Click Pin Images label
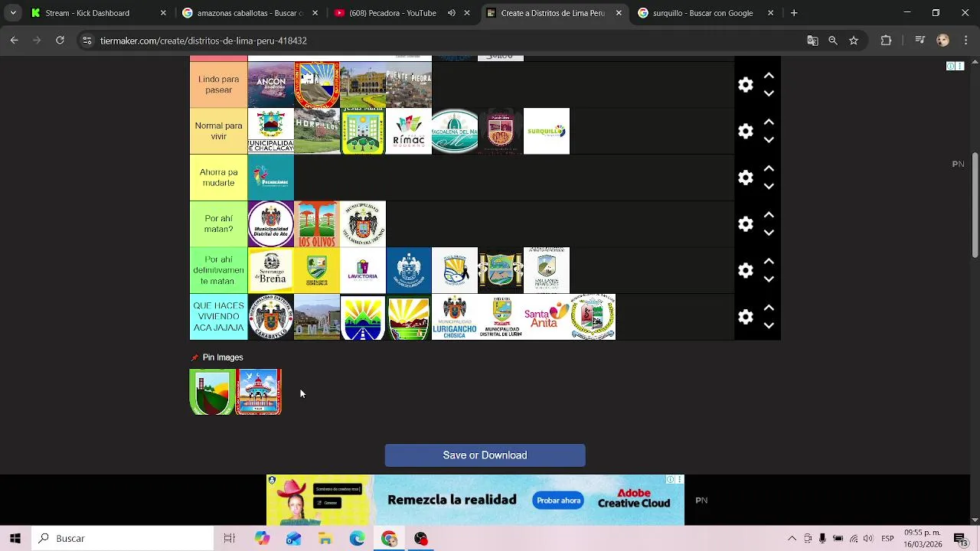 coord(223,357)
